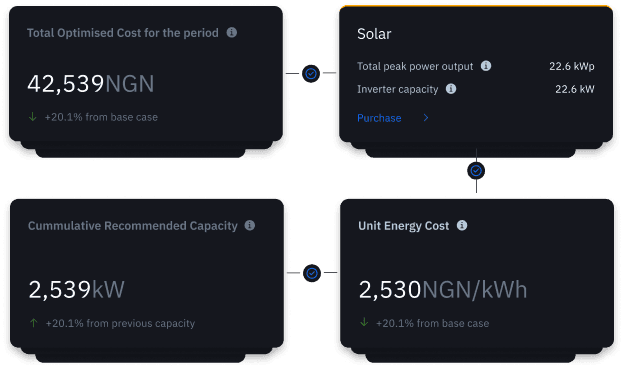Select the Solar card title
The height and width of the screenshot is (367, 623).
[x=374, y=34]
